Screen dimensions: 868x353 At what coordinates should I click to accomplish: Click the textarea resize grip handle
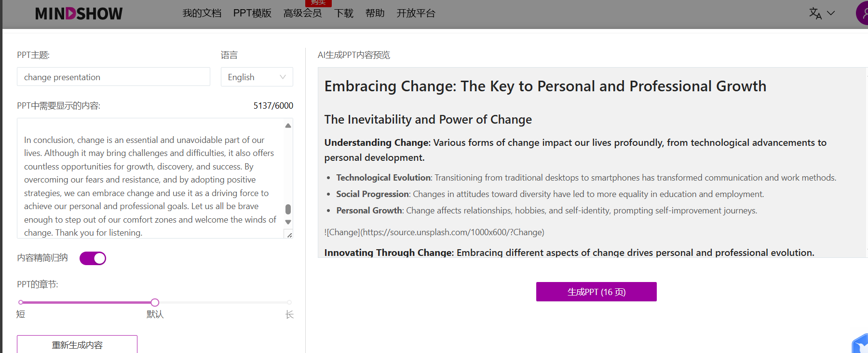[289, 235]
